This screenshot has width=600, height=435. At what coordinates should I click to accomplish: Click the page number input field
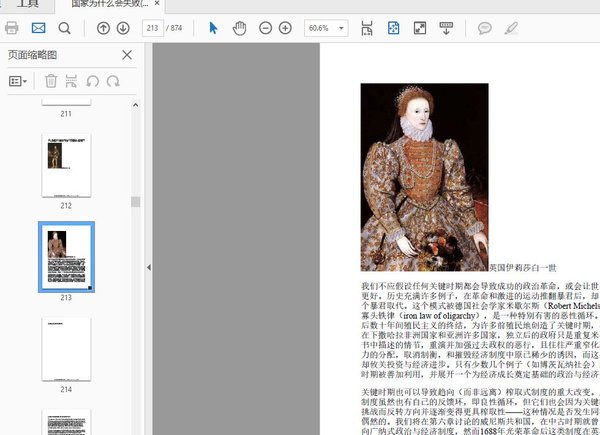point(154,28)
